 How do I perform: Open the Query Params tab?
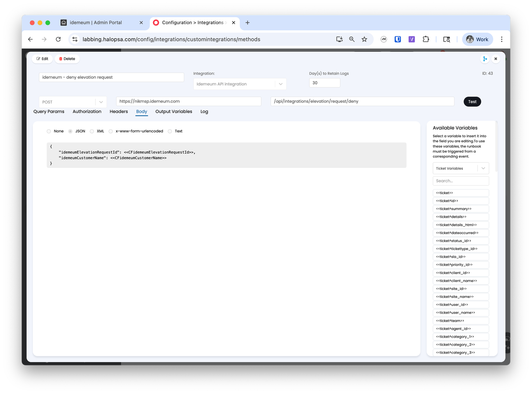49,112
